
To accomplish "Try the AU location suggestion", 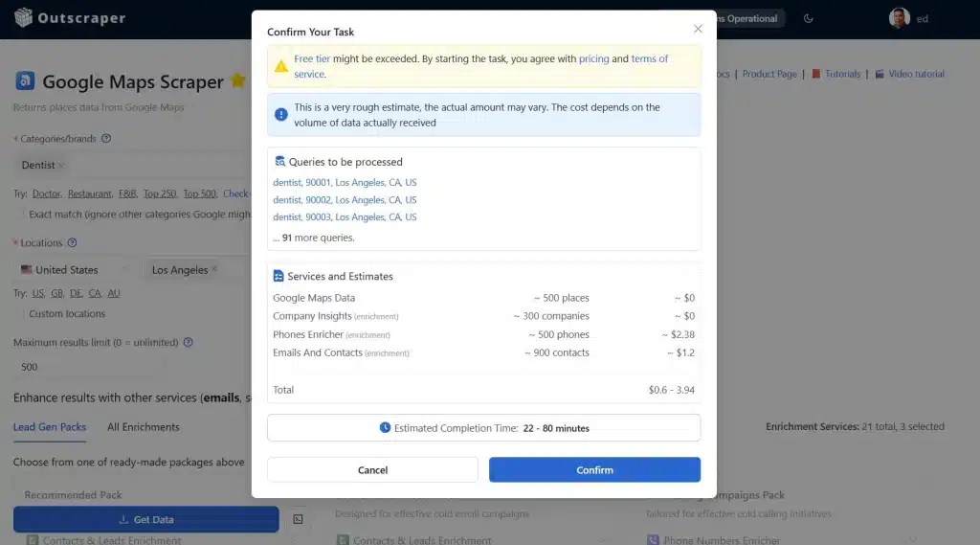I will point(113,293).
